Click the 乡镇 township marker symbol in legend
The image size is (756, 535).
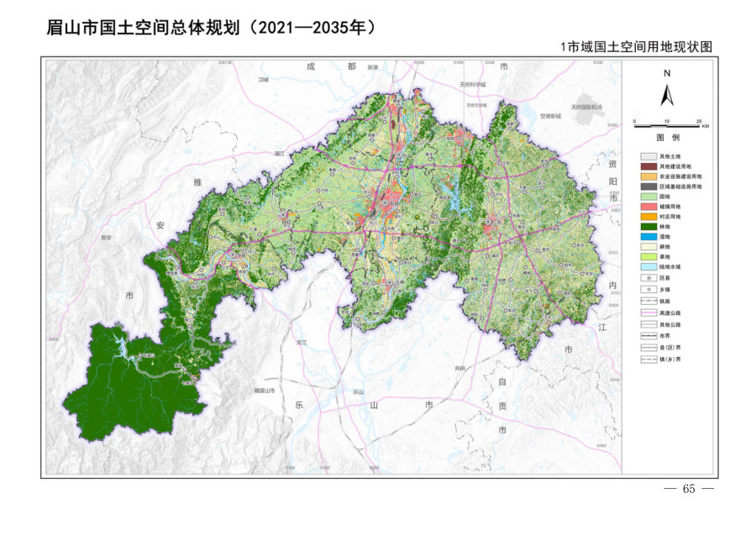(x=648, y=290)
